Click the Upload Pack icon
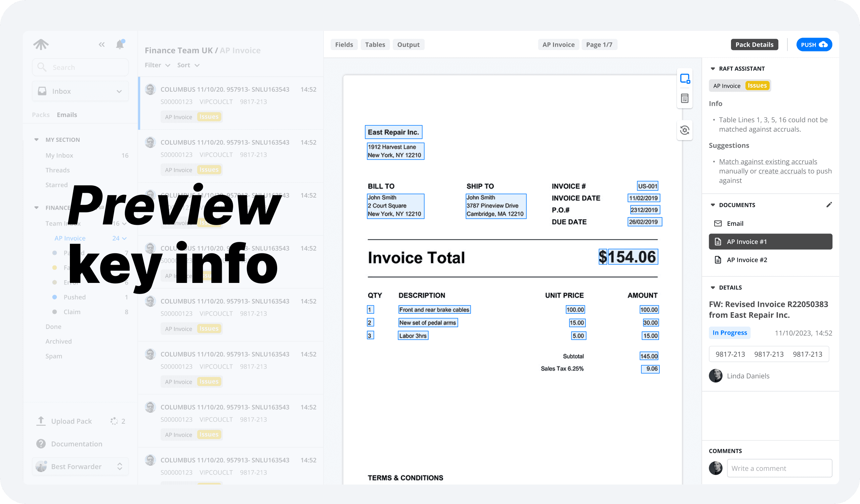Viewport: 860px width, 504px height. click(41, 421)
